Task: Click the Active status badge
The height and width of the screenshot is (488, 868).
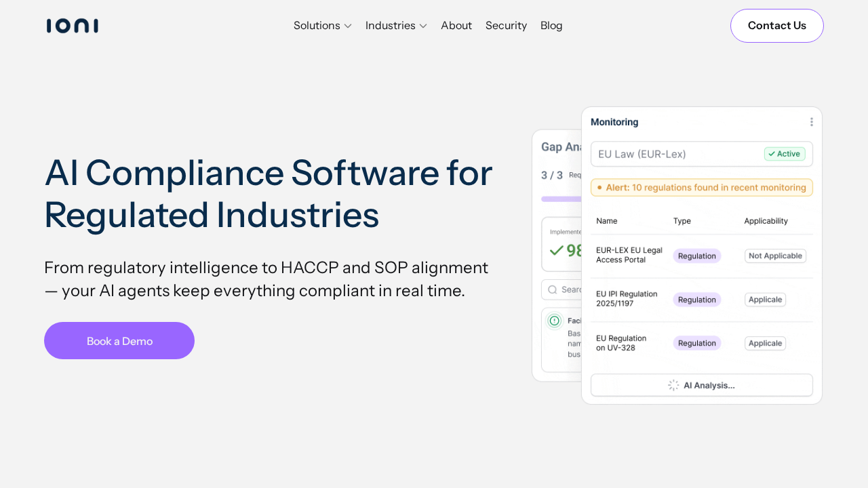Action: click(x=785, y=154)
